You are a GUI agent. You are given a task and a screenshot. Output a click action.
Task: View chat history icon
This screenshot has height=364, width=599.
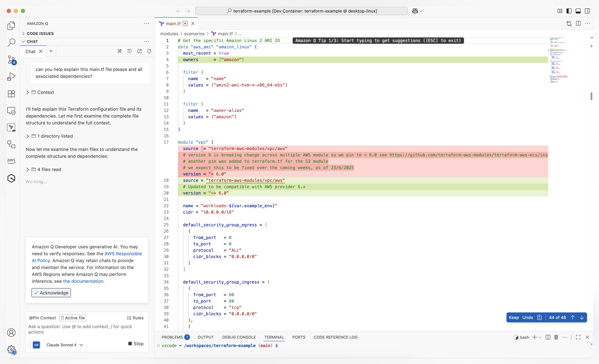[129, 51]
